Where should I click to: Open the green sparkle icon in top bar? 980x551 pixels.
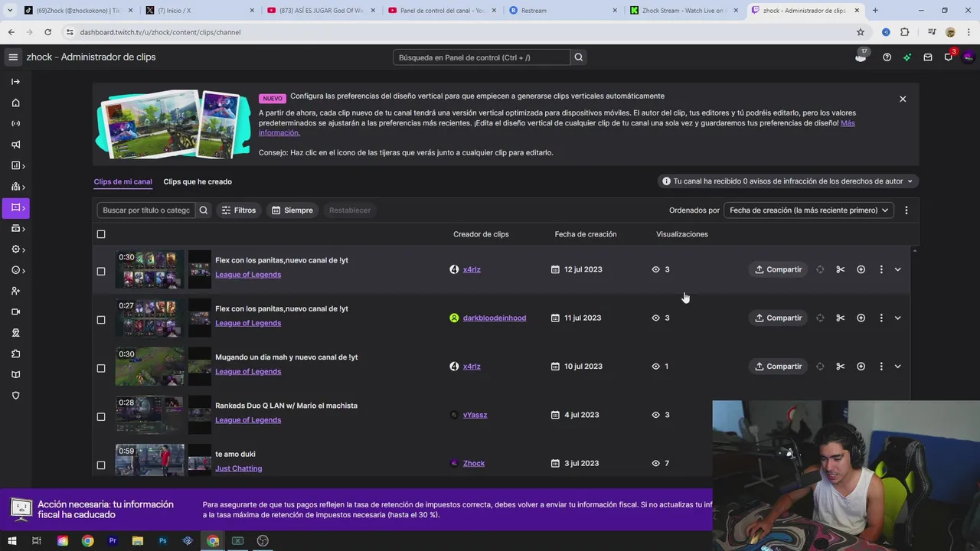pyautogui.click(x=907, y=57)
